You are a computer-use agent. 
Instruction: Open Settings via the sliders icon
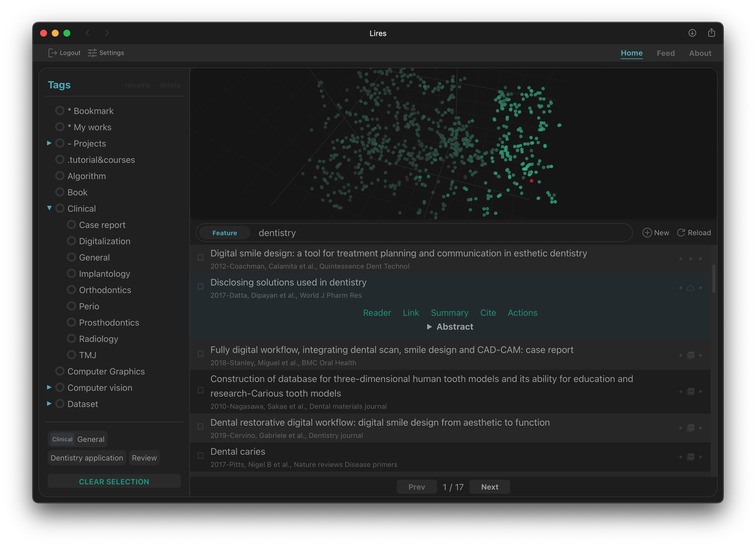tap(92, 53)
